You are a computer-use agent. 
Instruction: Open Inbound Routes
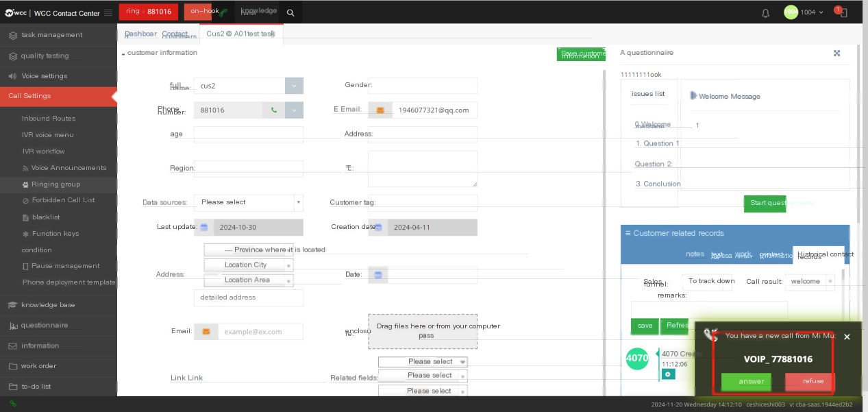tap(49, 119)
